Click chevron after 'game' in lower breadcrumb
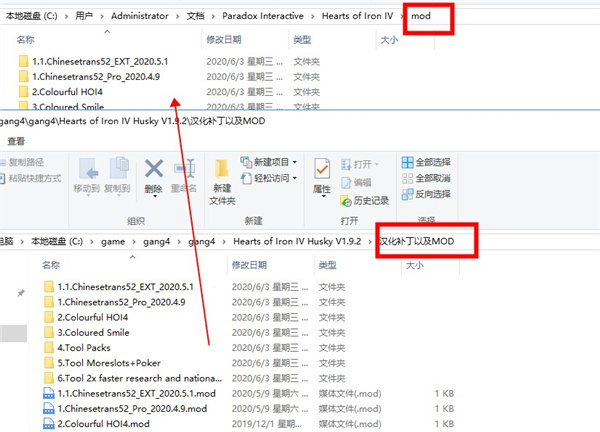 134,242
